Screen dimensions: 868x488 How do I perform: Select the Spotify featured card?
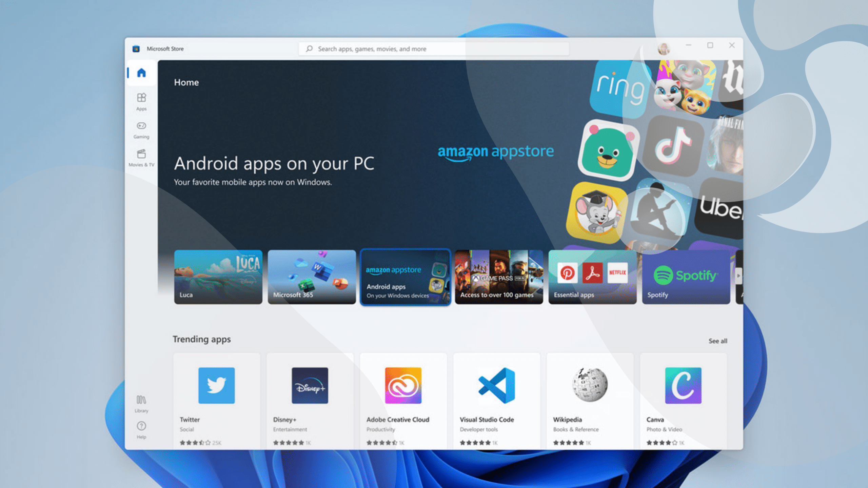tap(686, 277)
